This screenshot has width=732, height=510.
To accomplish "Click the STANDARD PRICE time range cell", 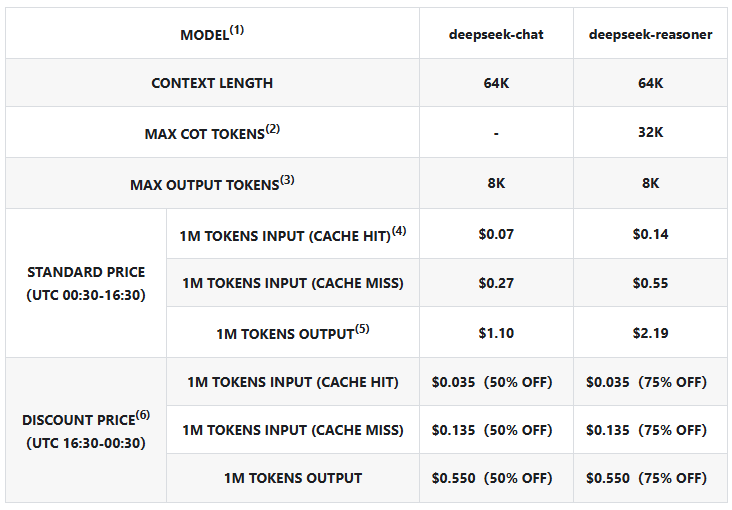I will (86, 283).
